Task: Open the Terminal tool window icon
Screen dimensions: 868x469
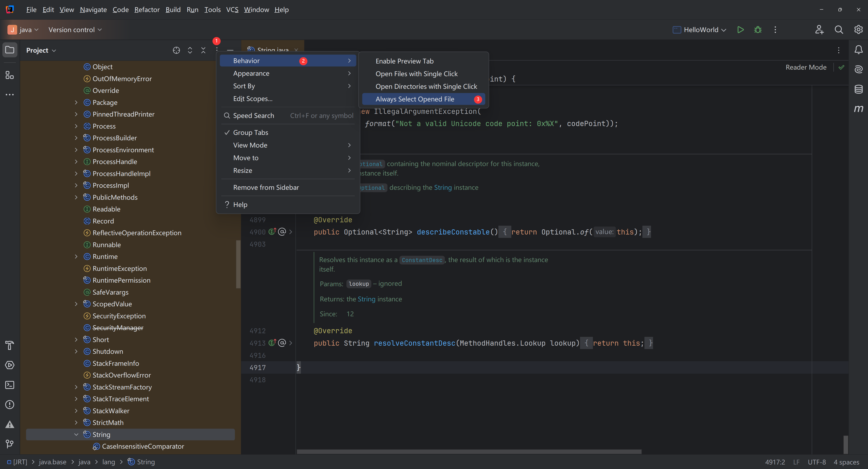Action: coord(10,385)
